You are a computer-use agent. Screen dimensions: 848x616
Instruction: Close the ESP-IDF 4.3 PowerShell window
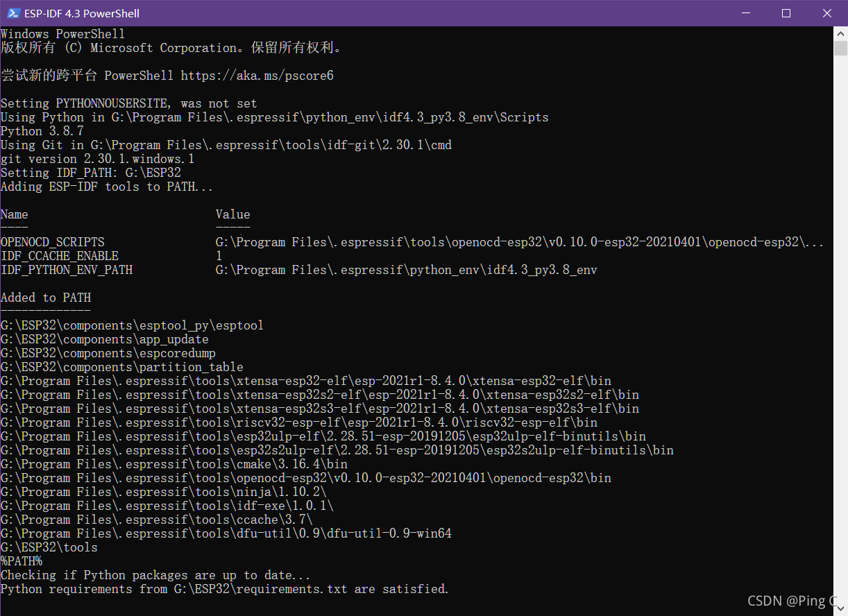pyautogui.click(x=827, y=13)
